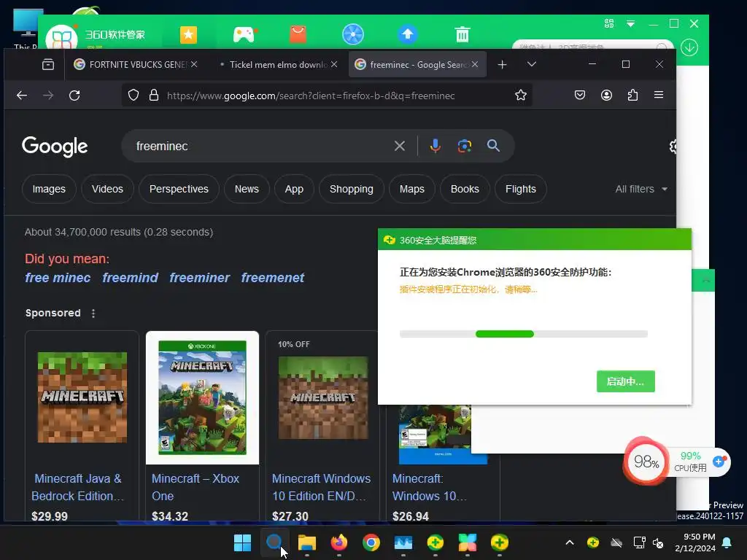Viewport: 747px width, 560px height.
Task: Open the Firefox hamburger application menu
Action: tap(659, 95)
